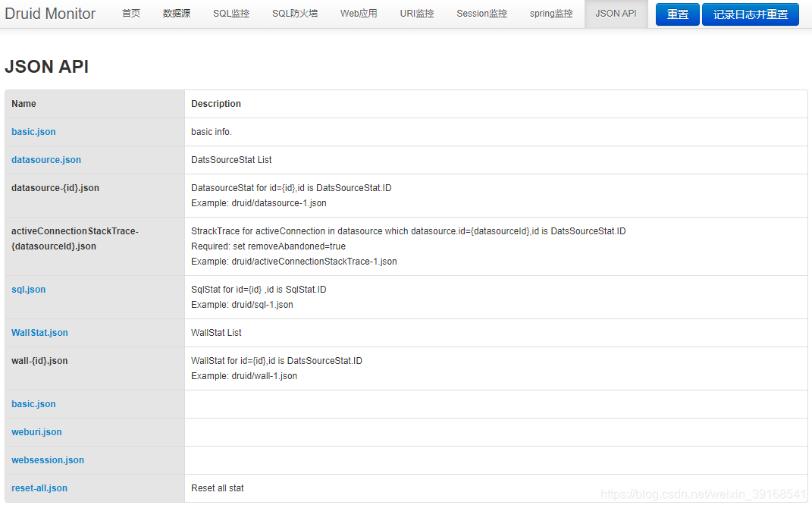
Task: Select 'Required: set removeAbandoned=true' text
Action: 268,246
